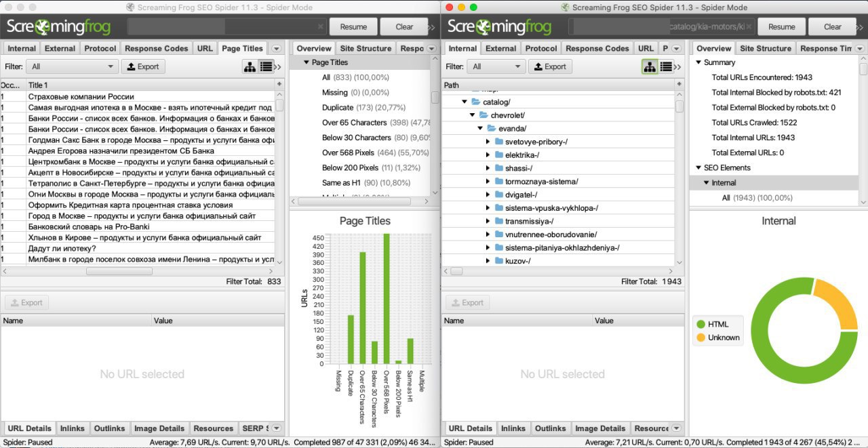Select Duplicate (173) in Page Titles overview
This screenshot has height=448, width=868.
(x=364, y=108)
